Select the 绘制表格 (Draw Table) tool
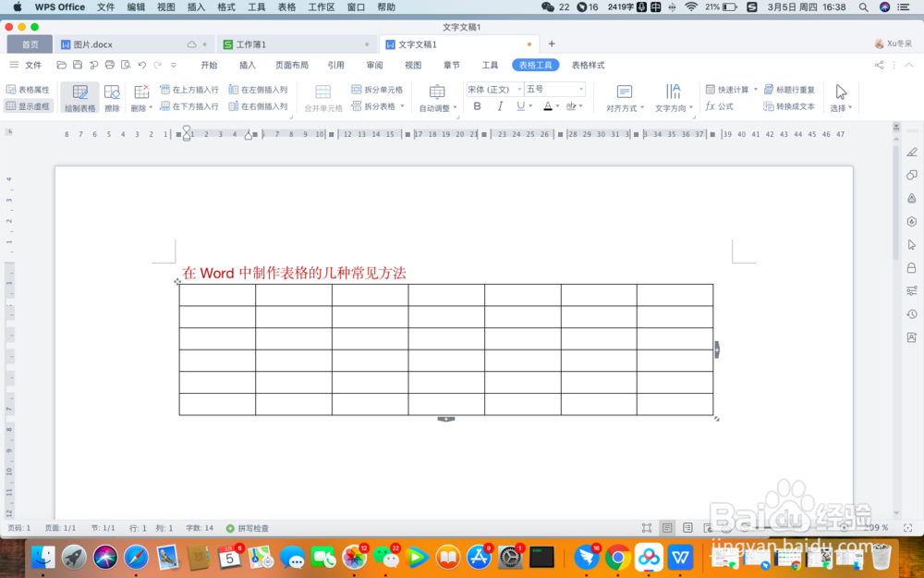The width and height of the screenshot is (924, 578). 79,97
